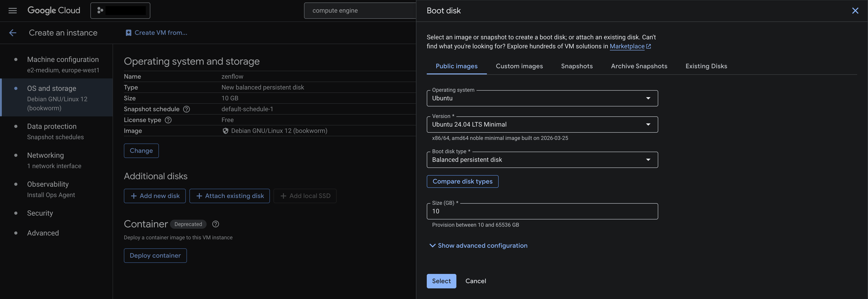868x299 pixels.
Task: Click the zenflow name value
Action: [232, 76]
